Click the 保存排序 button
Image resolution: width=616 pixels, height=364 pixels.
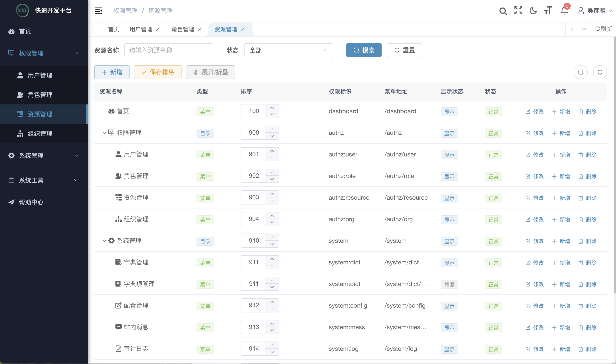point(158,72)
